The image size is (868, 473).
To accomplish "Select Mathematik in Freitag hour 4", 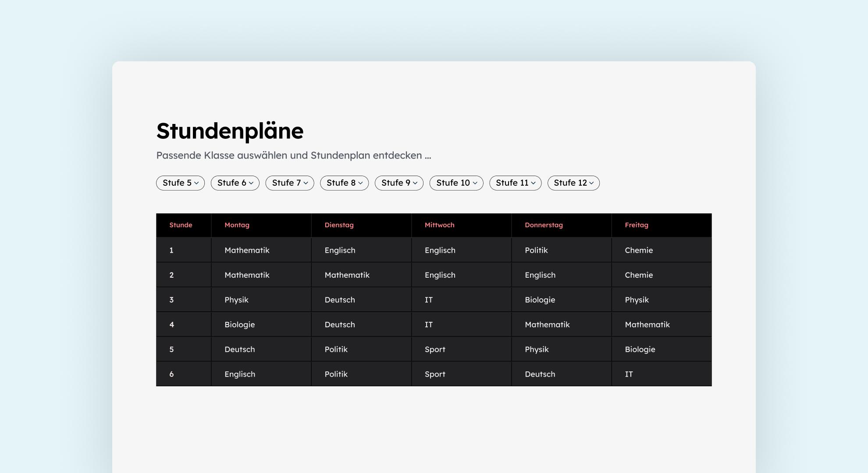I will click(662, 325).
